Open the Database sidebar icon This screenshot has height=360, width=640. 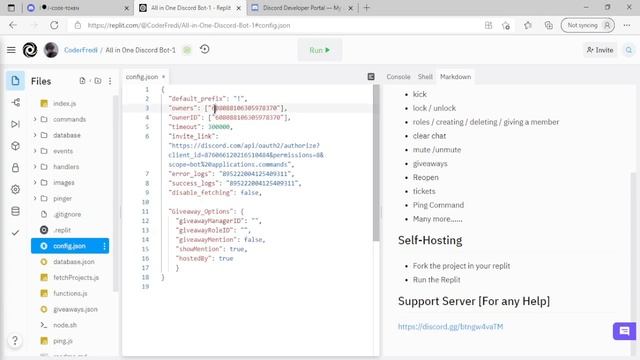click(16, 211)
